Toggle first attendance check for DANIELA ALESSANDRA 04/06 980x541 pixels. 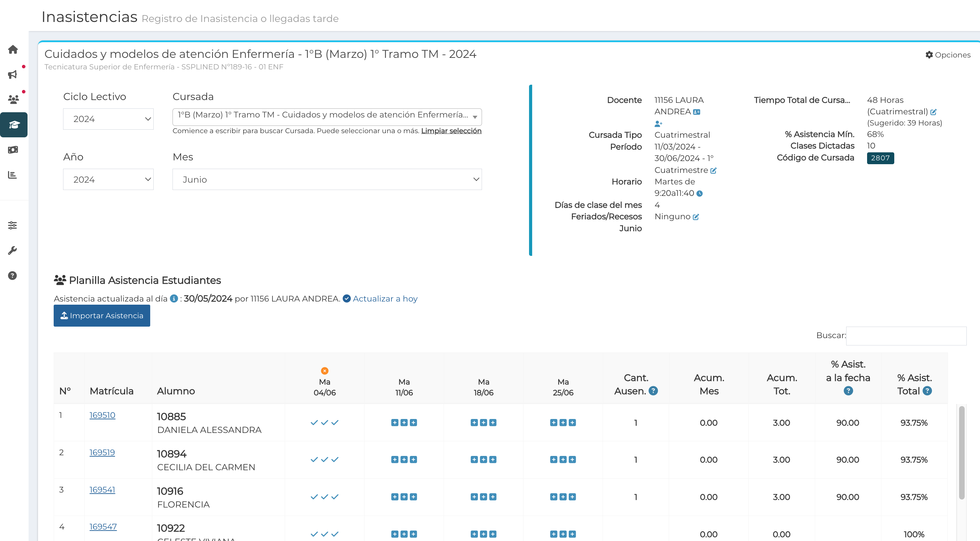click(314, 423)
